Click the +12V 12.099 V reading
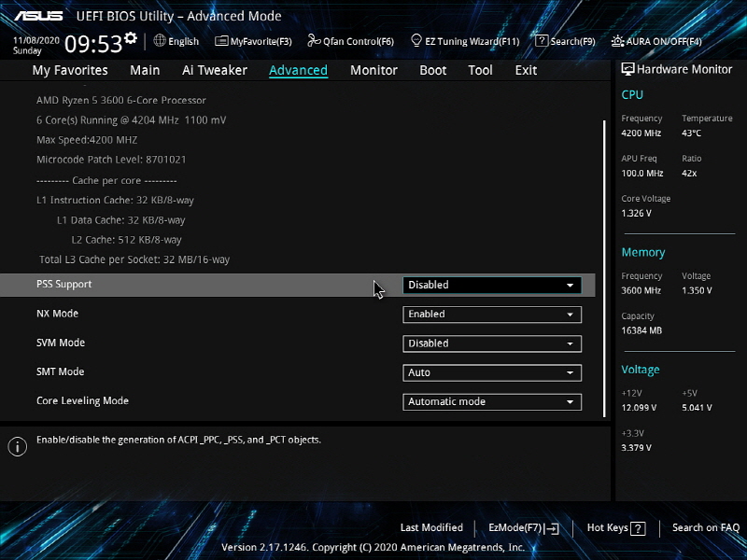This screenshot has width=747, height=560. pyautogui.click(x=639, y=408)
